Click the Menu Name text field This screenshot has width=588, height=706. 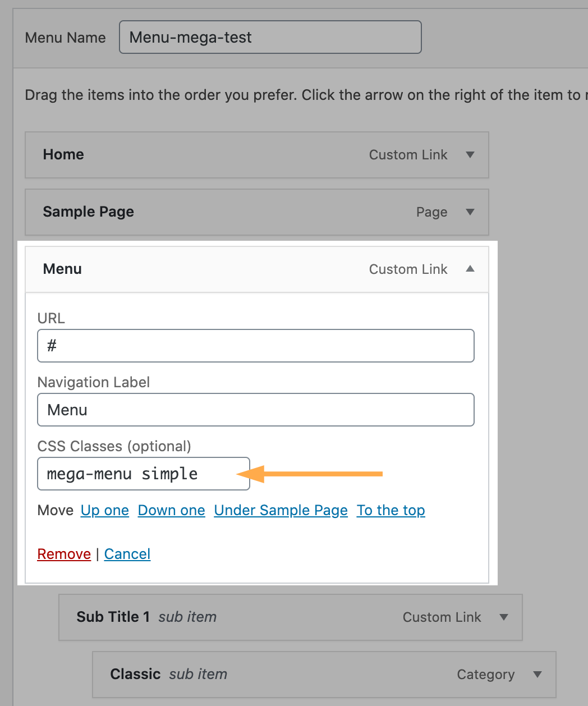coord(270,38)
